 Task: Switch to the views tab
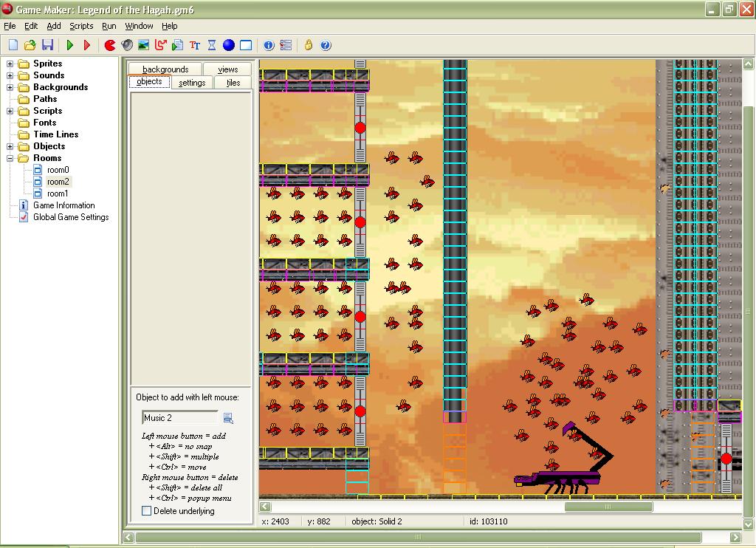tap(227, 69)
